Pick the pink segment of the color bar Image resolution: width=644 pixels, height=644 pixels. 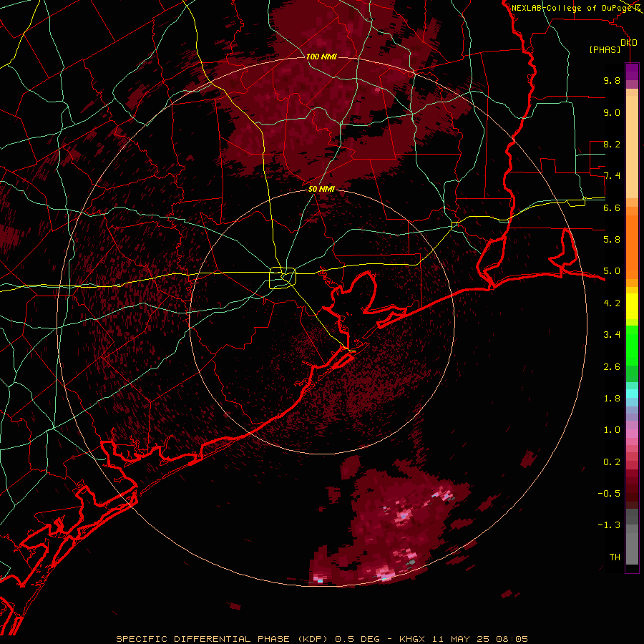click(632, 434)
